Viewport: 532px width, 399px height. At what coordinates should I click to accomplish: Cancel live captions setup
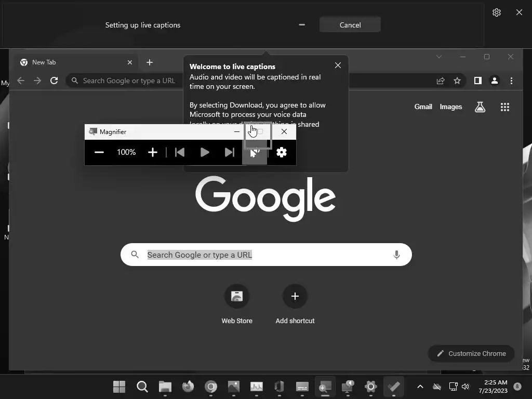(350, 25)
